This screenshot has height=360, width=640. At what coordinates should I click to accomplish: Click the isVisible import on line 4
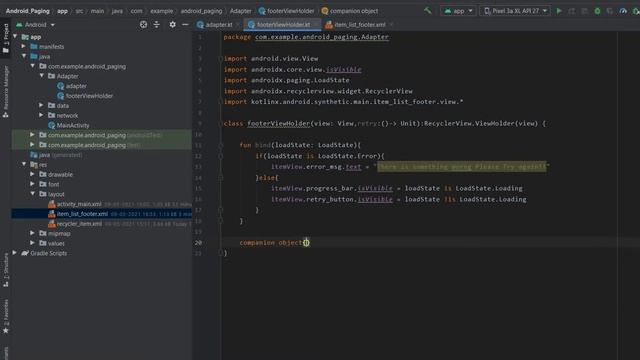343,69
